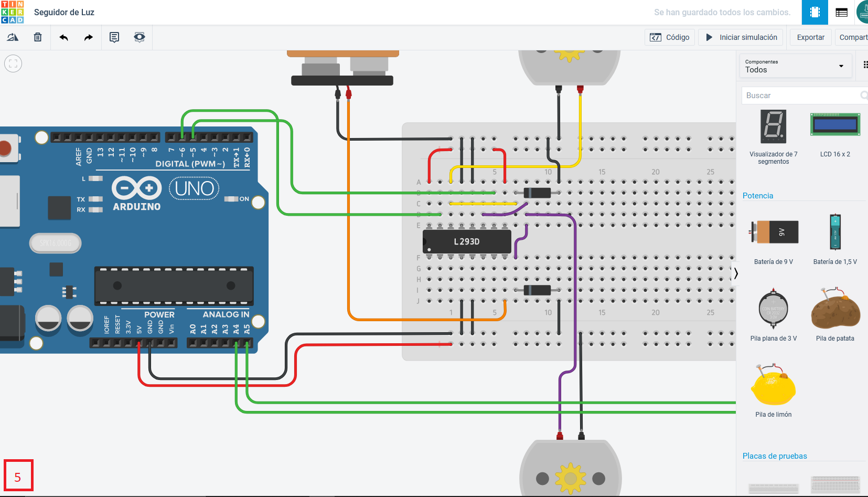868x497 pixels.
Task: Delete with the trash can icon
Action: (38, 37)
